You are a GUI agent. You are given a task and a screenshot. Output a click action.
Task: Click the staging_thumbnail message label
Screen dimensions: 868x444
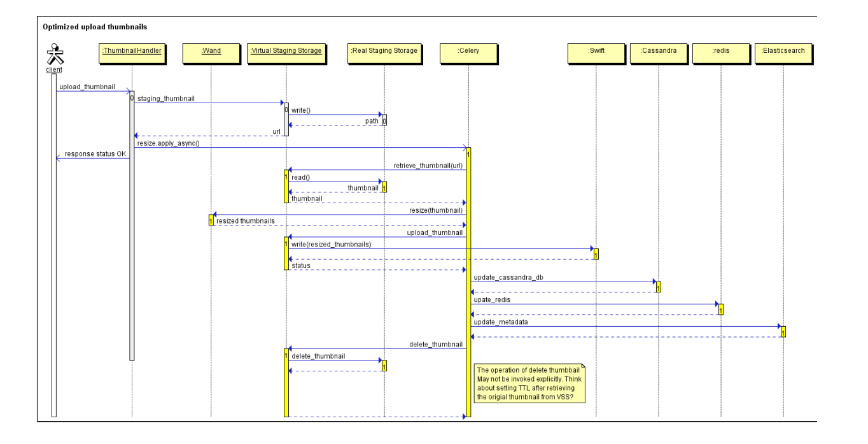(x=166, y=99)
